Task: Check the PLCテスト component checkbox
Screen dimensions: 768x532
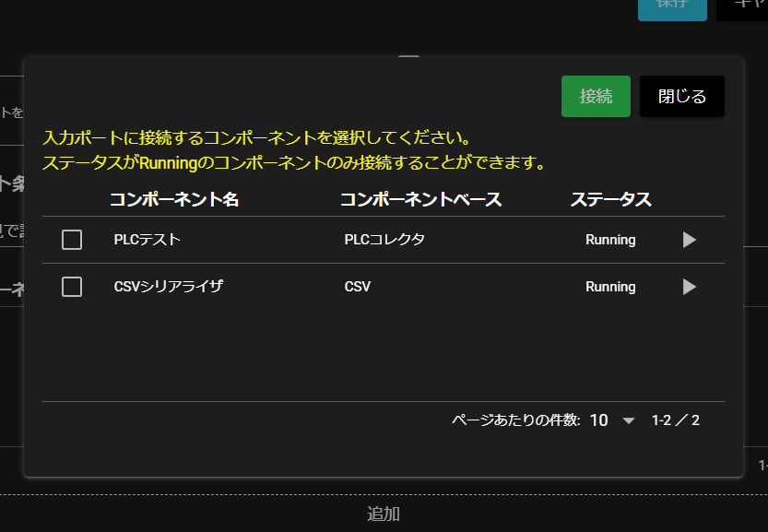Action: coord(72,240)
